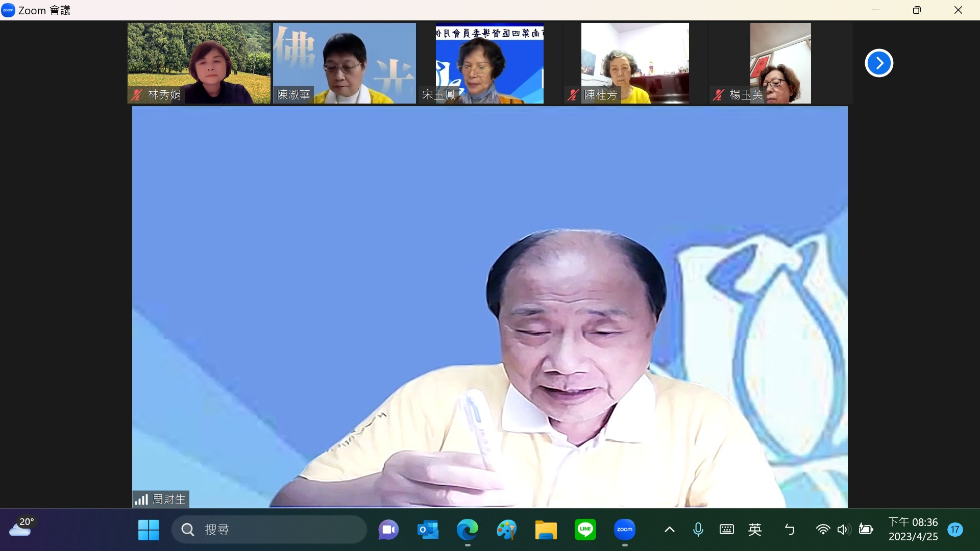Click 周財生 signal strength name label
This screenshot has width=980, height=551.
tap(161, 499)
